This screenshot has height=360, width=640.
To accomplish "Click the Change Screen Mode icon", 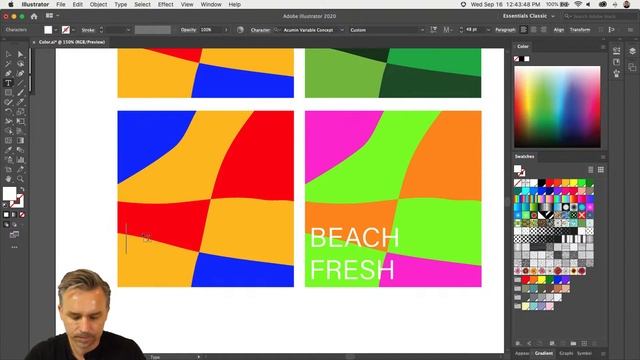I will click(x=14, y=235).
